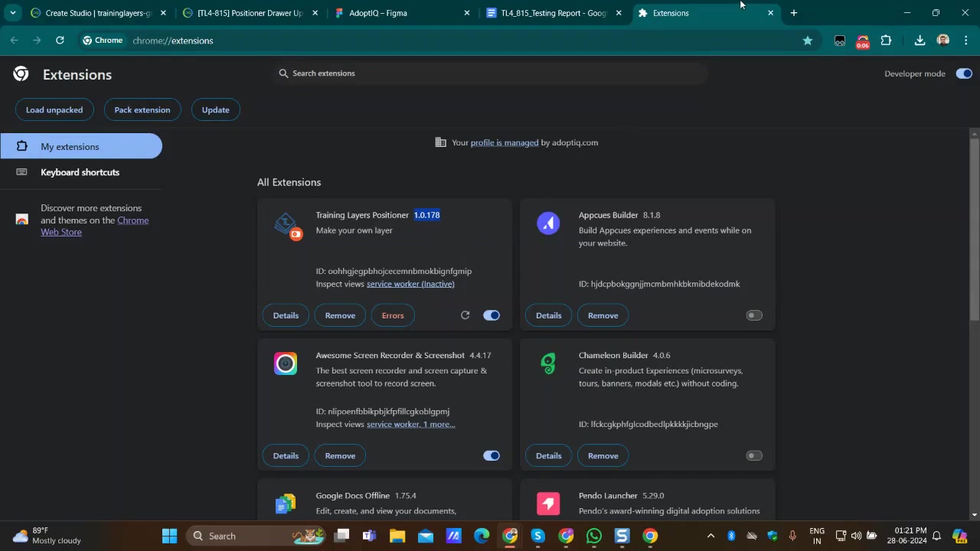Enable the Chameleon Builder extension
The image size is (980, 551).
(x=754, y=455)
